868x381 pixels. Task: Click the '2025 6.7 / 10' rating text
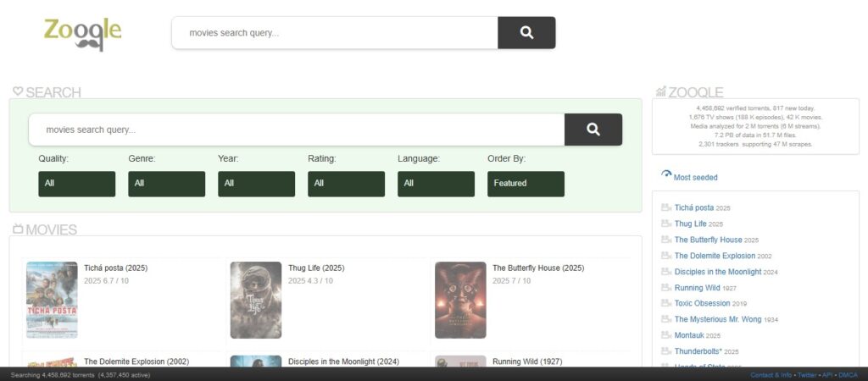pos(106,281)
